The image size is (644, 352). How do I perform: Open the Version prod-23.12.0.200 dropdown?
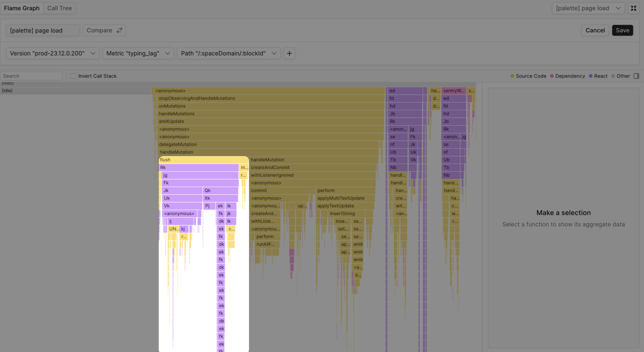(53, 53)
